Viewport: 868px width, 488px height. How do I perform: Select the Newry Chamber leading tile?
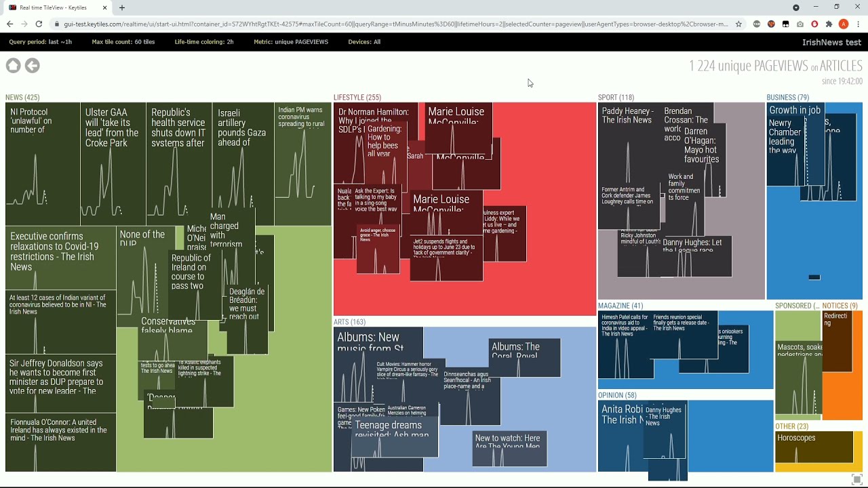click(x=785, y=152)
